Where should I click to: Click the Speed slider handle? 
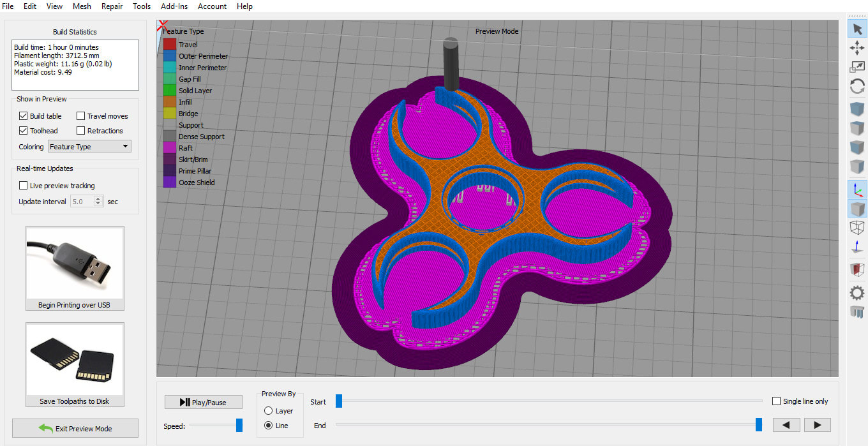point(239,425)
